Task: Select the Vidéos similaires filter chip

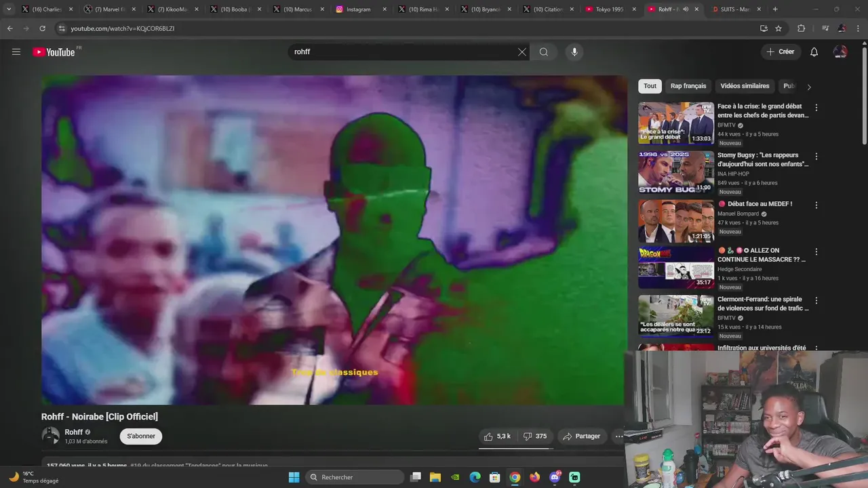Action: pyautogui.click(x=745, y=86)
